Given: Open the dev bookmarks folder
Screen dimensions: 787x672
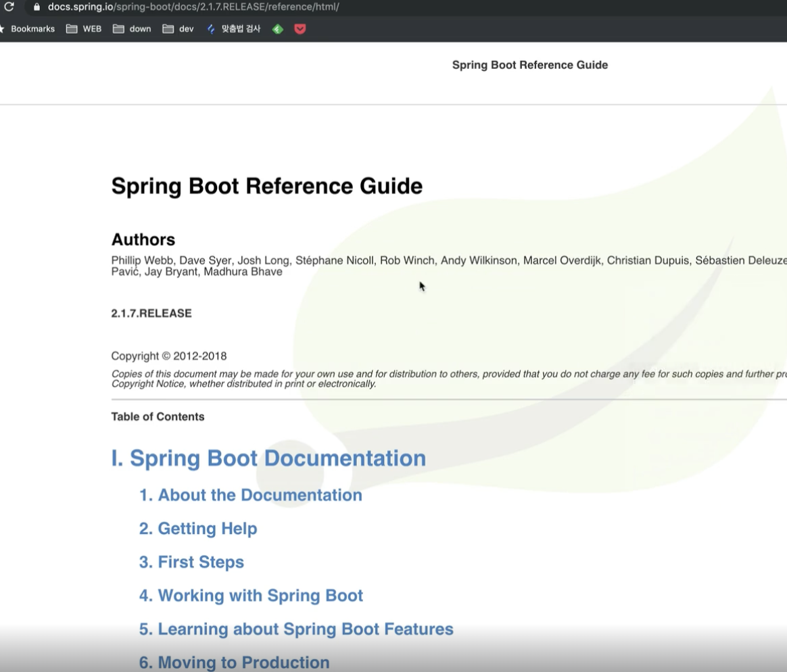Looking at the screenshot, I should 178,29.
